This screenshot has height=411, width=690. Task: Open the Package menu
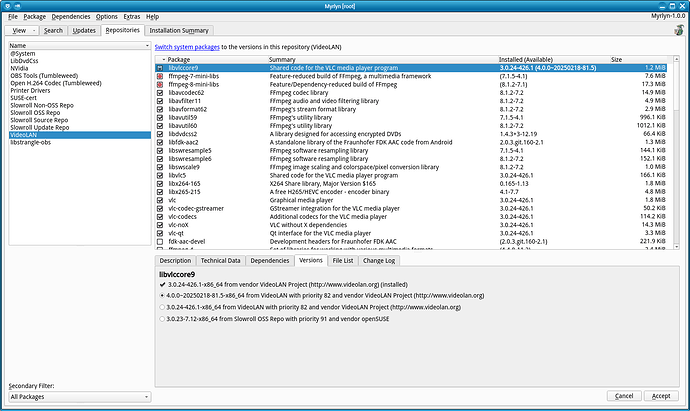click(x=35, y=17)
